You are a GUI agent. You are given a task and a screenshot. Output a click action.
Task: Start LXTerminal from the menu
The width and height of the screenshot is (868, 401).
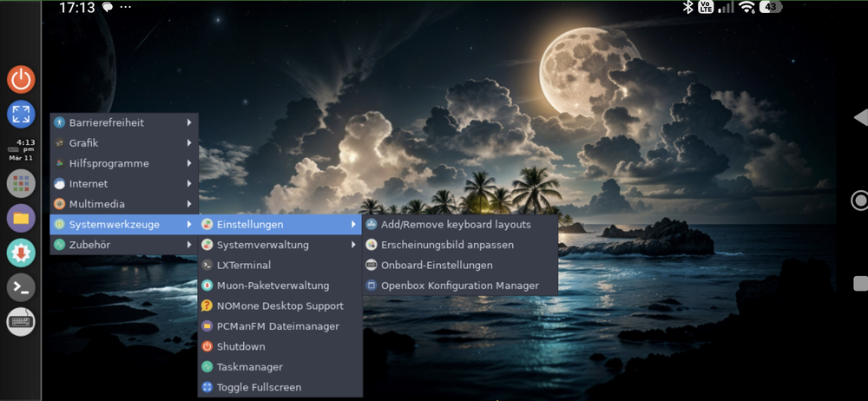click(244, 265)
